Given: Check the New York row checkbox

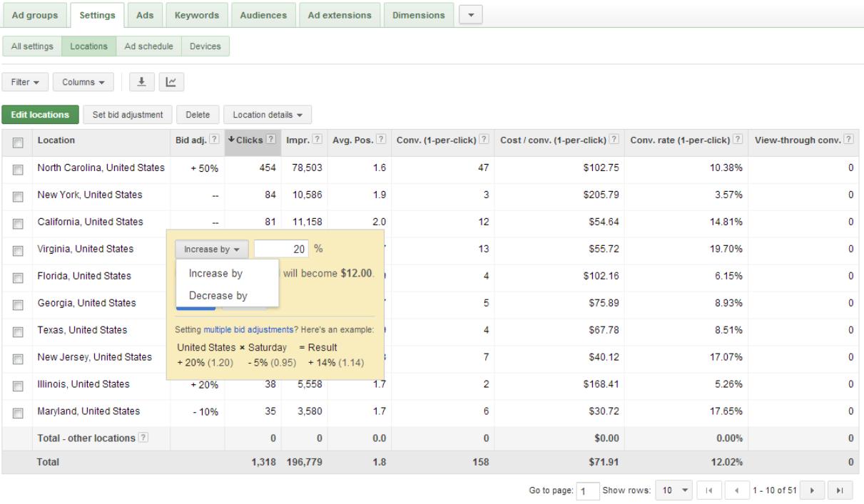Looking at the screenshot, I should pyautogui.click(x=16, y=195).
